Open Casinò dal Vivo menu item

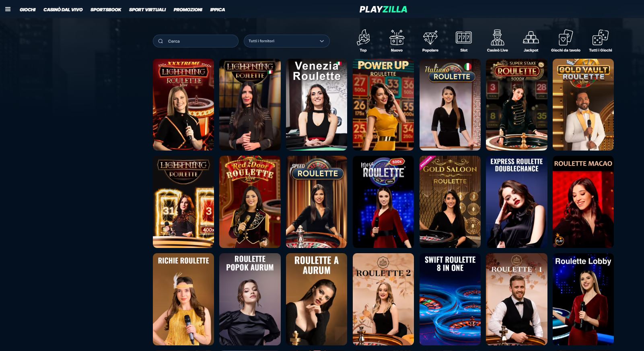tap(63, 10)
